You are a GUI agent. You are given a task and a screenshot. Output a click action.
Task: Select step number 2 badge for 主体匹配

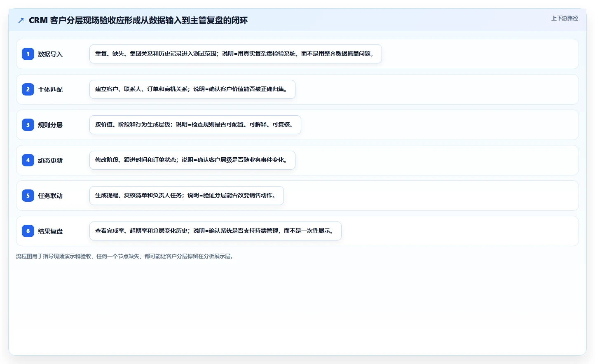tap(28, 89)
